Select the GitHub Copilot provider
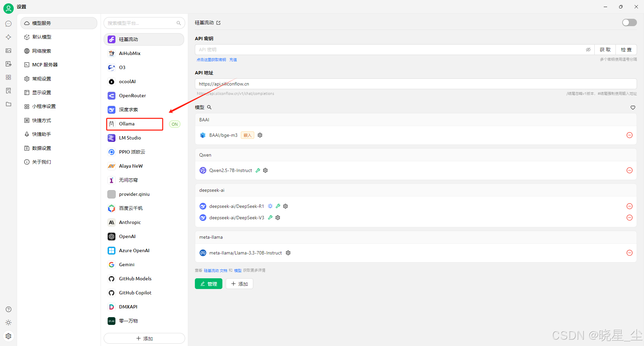The image size is (644, 346). point(144,293)
